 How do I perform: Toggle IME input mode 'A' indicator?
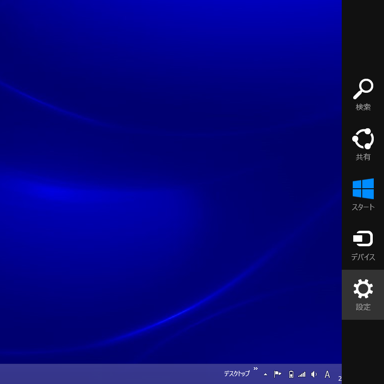(x=327, y=374)
